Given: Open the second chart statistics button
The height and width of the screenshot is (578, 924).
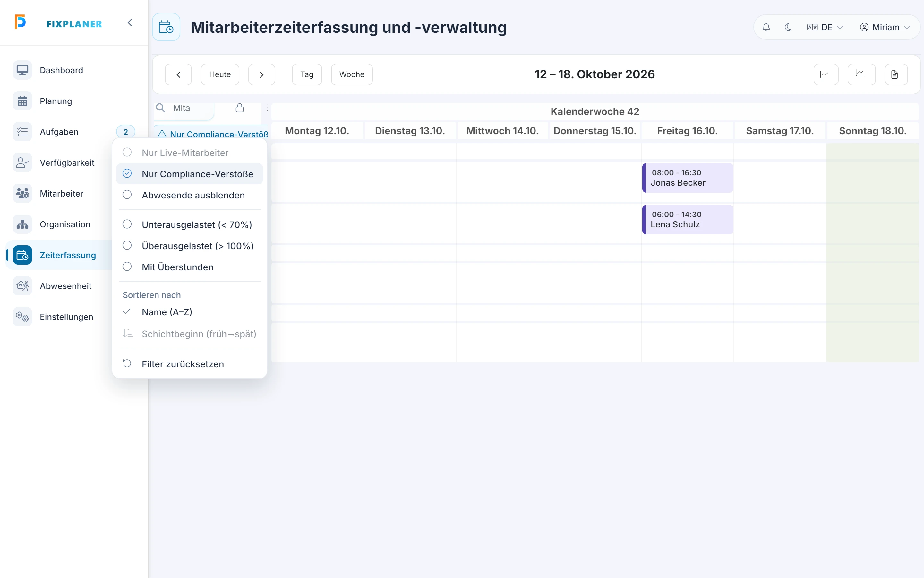Looking at the screenshot, I should click(861, 74).
